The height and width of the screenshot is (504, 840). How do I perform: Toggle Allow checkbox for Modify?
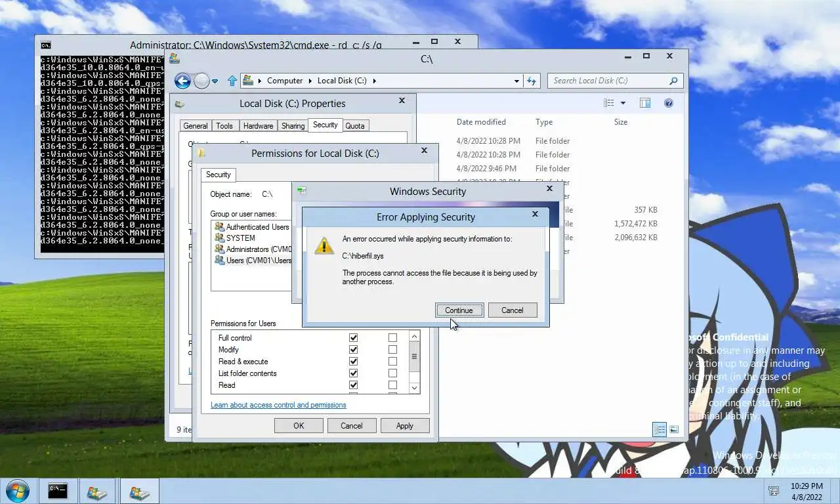tap(353, 350)
